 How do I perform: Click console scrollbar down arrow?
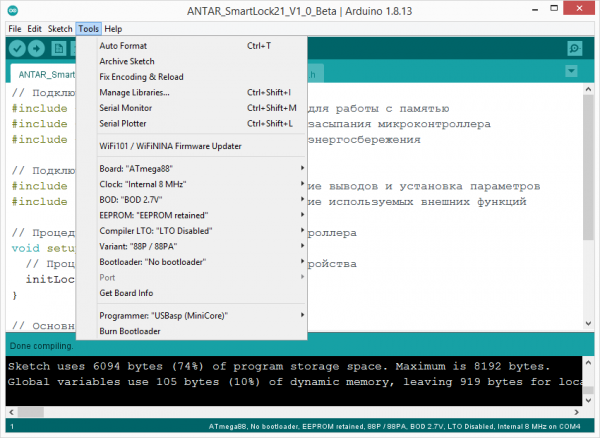tap(588, 400)
